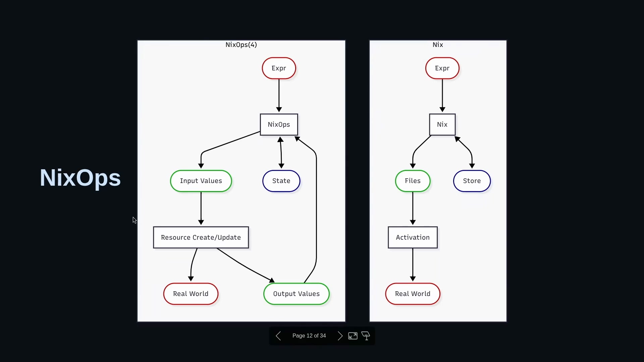
Task: Click the NixOps slide title
Action: click(80, 178)
